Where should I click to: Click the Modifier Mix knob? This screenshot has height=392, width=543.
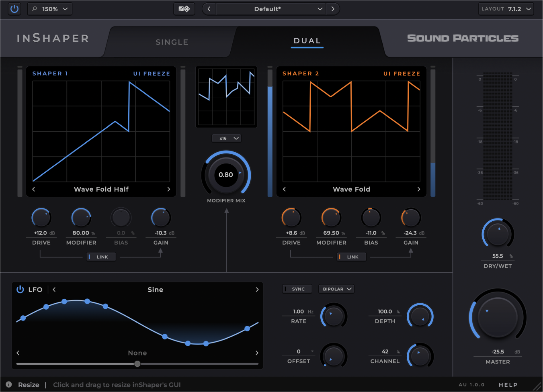pos(226,175)
